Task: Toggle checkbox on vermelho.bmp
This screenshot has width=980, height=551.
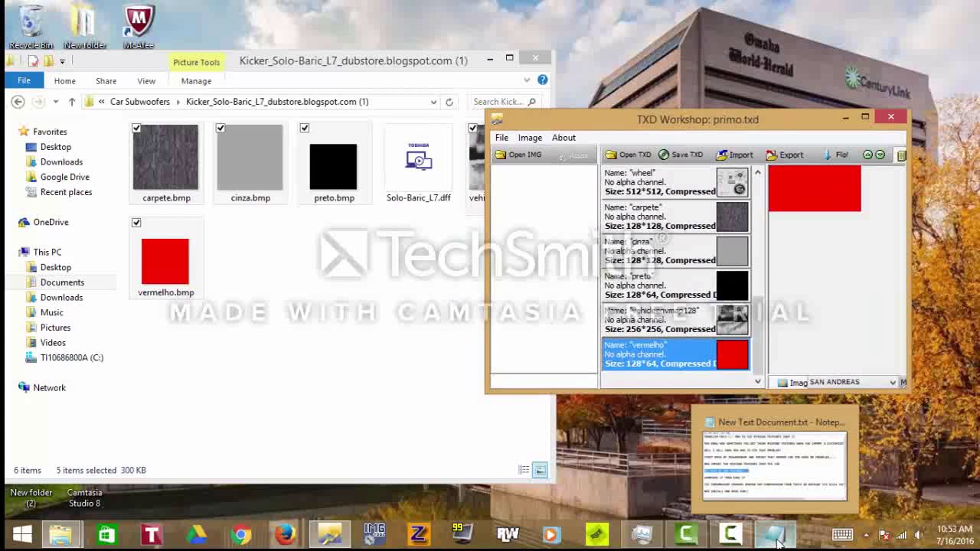Action: pyautogui.click(x=136, y=223)
